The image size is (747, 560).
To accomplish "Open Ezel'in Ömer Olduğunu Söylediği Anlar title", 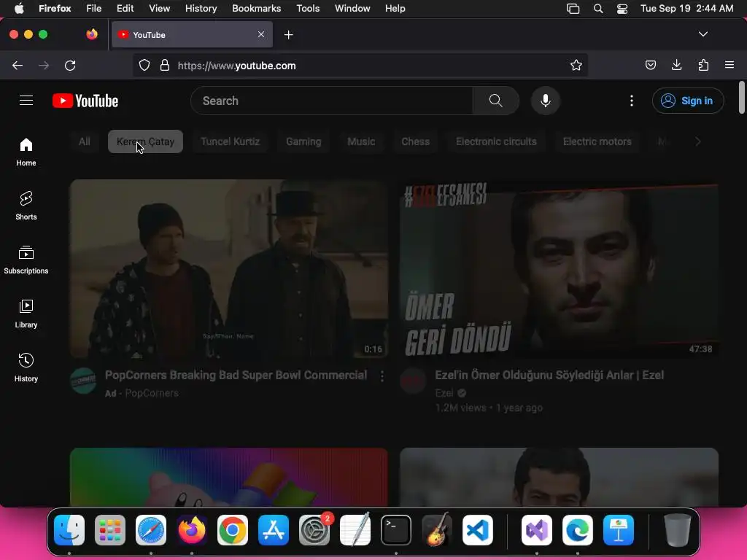I will pos(549,376).
